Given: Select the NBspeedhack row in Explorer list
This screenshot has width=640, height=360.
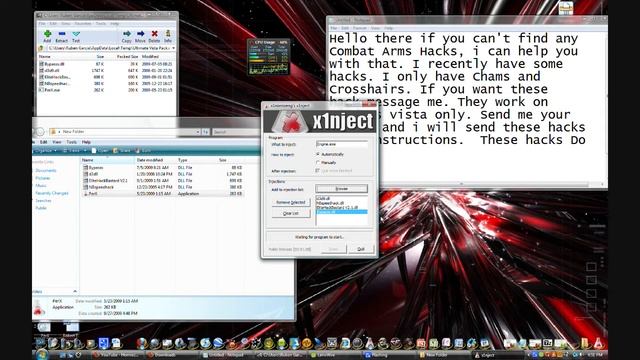Looking at the screenshot, I should 162,187.
